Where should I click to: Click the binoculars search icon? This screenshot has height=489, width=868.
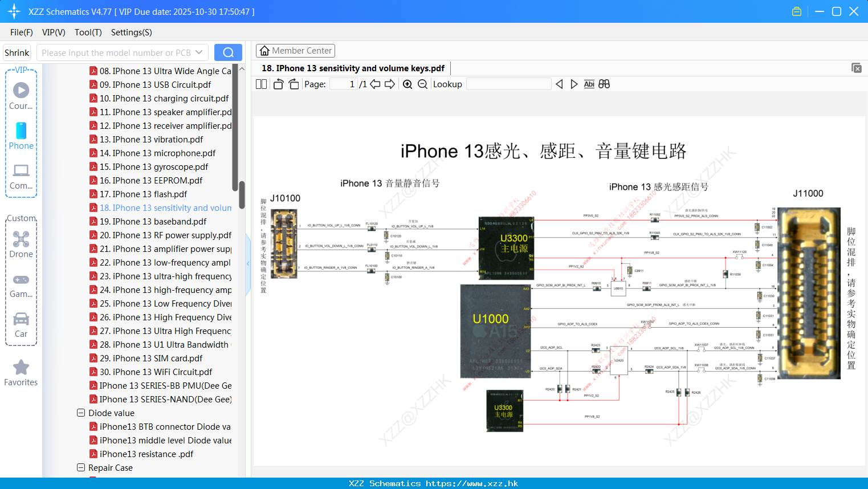(604, 84)
